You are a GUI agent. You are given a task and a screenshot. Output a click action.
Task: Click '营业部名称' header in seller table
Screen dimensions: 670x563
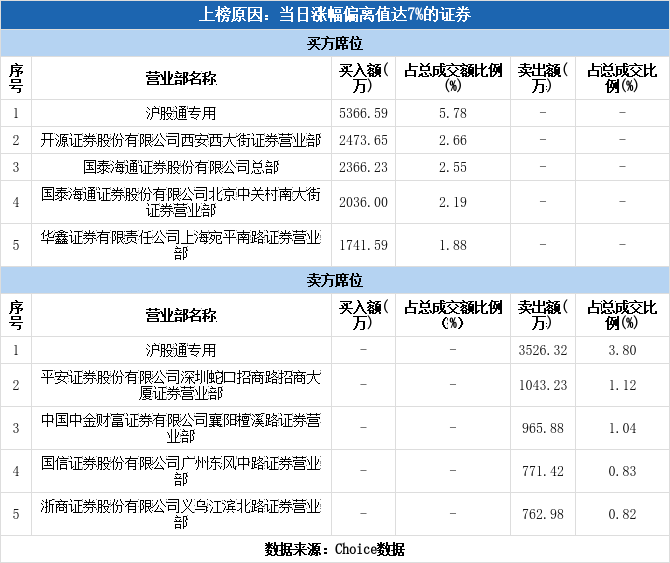point(181,315)
